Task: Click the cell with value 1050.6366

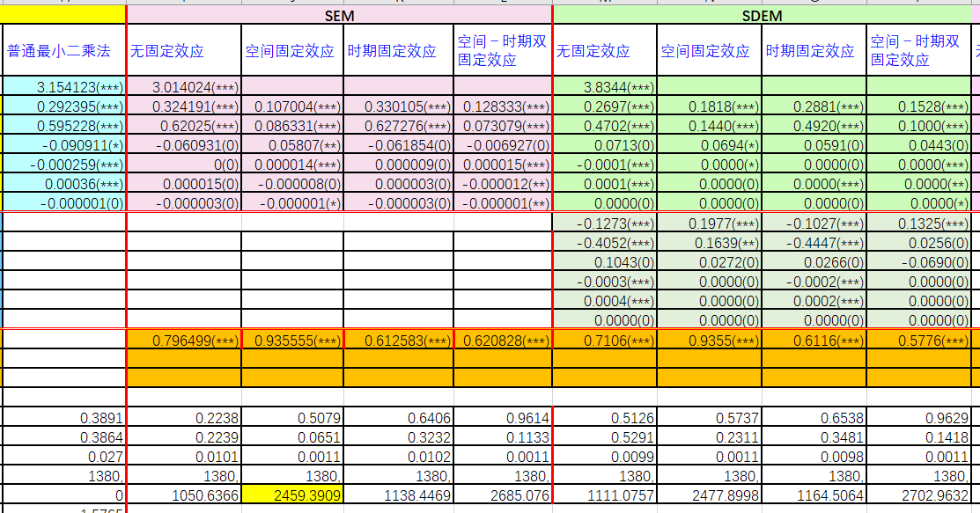Action: pos(184,495)
